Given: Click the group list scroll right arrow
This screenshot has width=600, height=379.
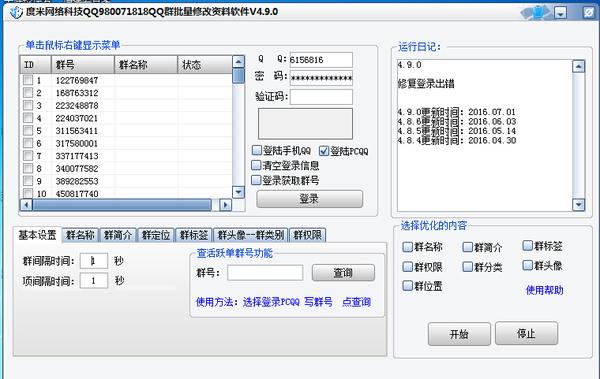Looking at the screenshot, I should 226,205.
